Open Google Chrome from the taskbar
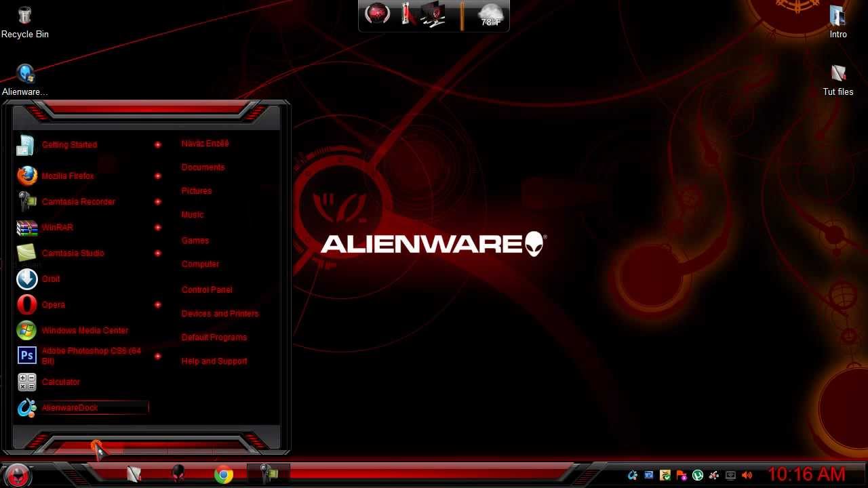868x488 pixels. (224, 475)
